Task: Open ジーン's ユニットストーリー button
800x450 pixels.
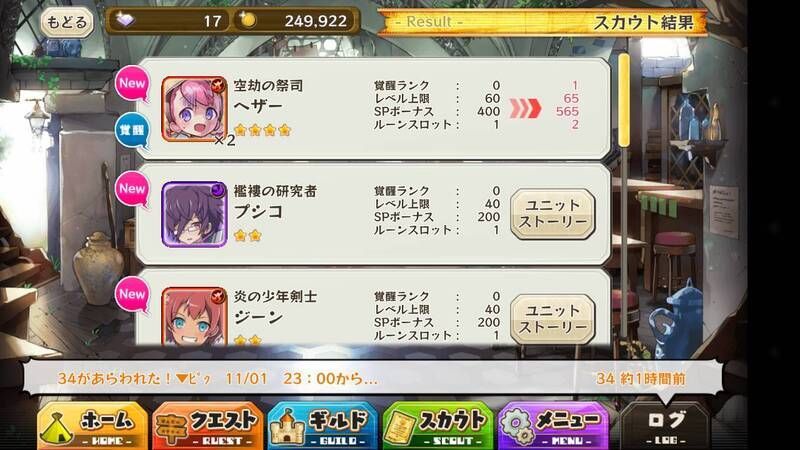Action: [x=553, y=319]
